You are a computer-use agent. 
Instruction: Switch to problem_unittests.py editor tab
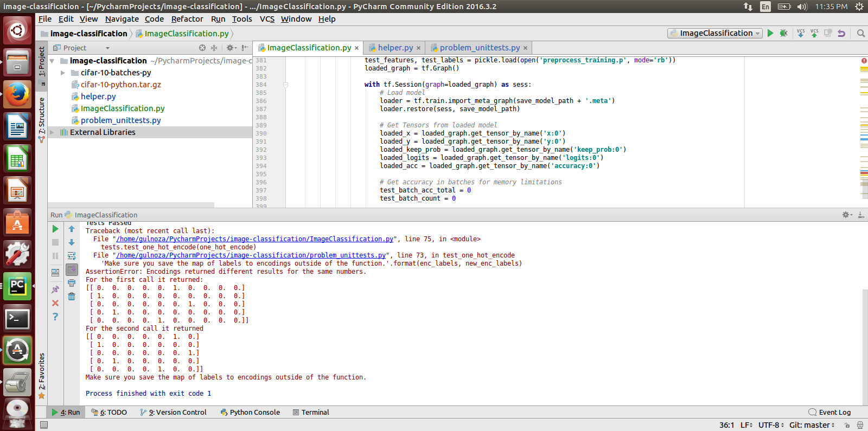pos(479,48)
